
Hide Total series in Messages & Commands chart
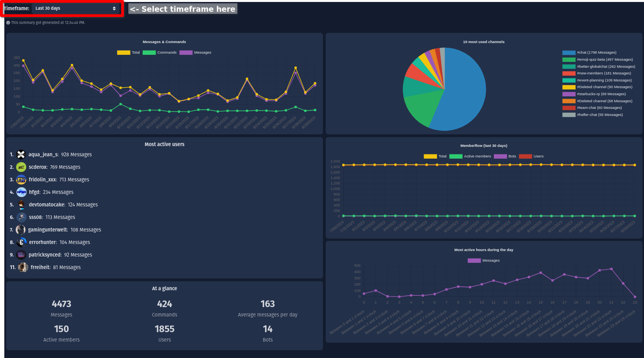coord(129,52)
